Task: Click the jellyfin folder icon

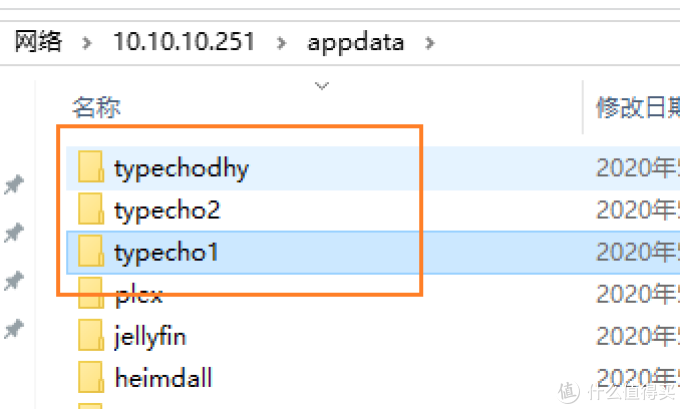Action: coord(91,335)
